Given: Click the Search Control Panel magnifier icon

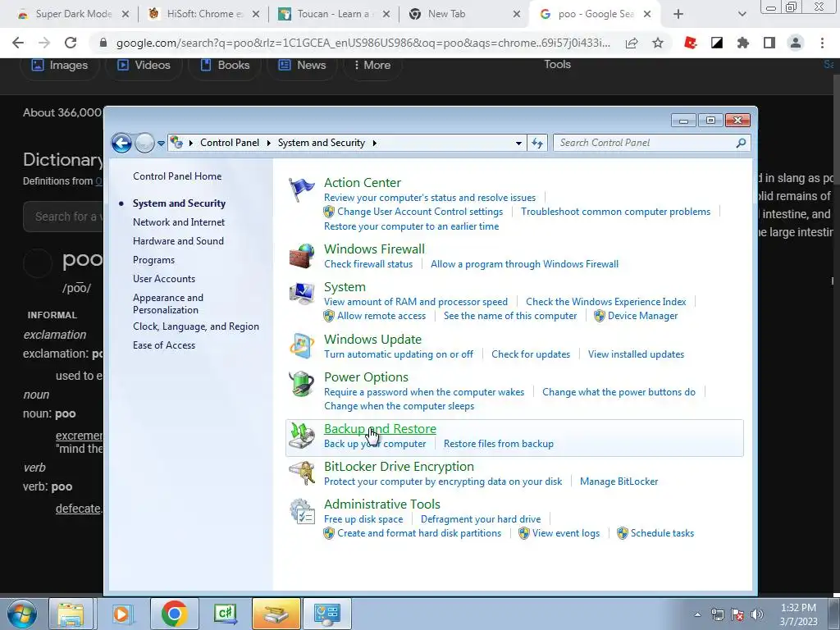Looking at the screenshot, I should 741,143.
